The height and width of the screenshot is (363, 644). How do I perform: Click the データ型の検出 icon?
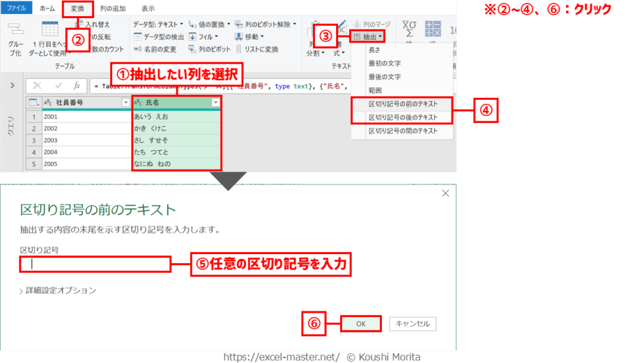(x=138, y=37)
